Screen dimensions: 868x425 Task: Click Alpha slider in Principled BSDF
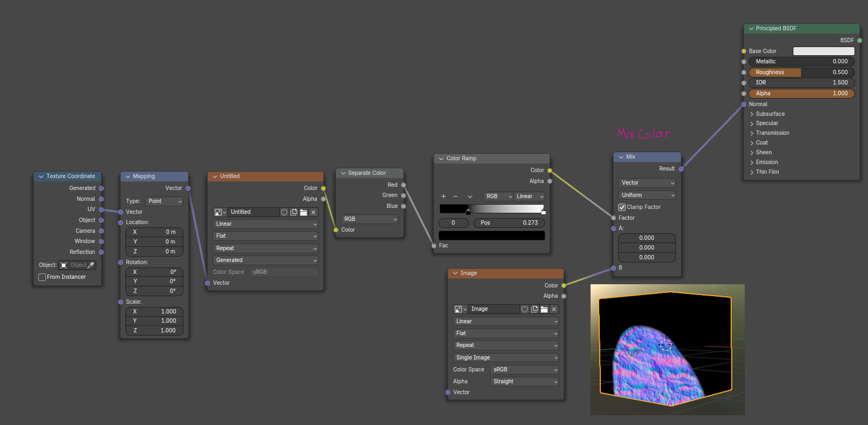[x=802, y=94]
